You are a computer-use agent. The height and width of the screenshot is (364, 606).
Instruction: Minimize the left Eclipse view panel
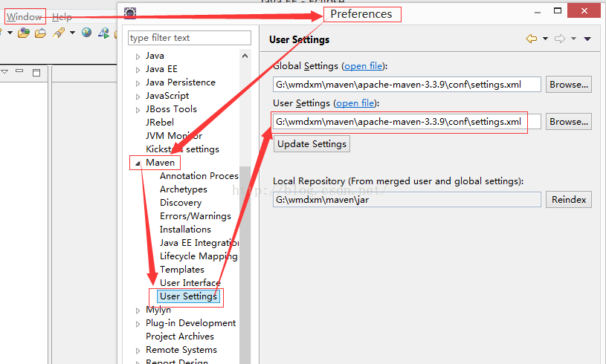click(x=19, y=71)
